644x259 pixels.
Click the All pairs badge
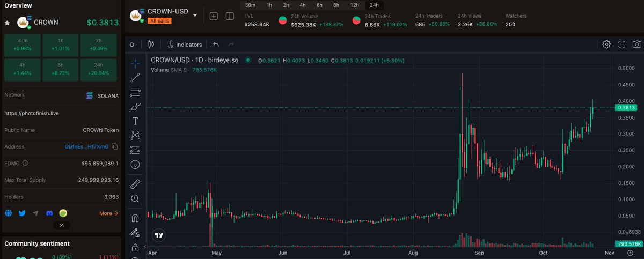[x=160, y=21]
